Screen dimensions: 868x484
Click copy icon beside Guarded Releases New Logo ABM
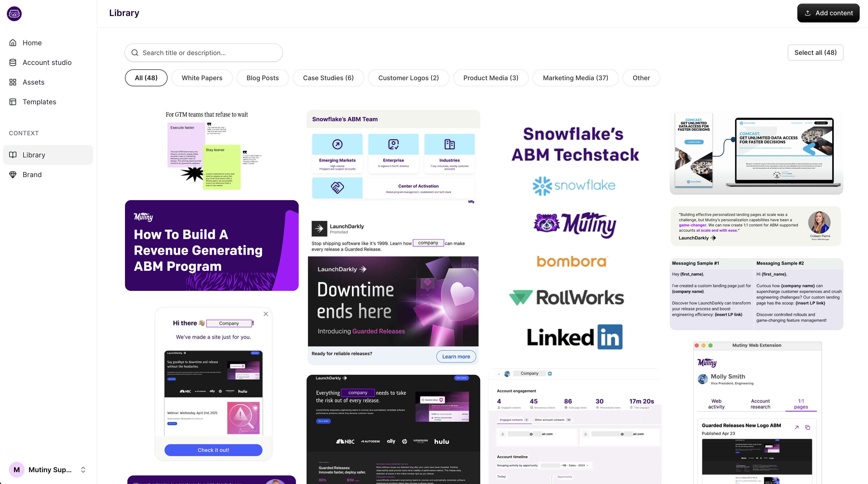808,427
